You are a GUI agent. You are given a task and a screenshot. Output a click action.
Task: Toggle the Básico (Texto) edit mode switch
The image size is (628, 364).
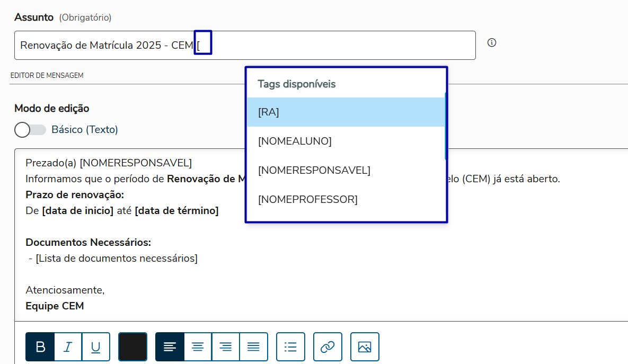[x=30, y=130]
